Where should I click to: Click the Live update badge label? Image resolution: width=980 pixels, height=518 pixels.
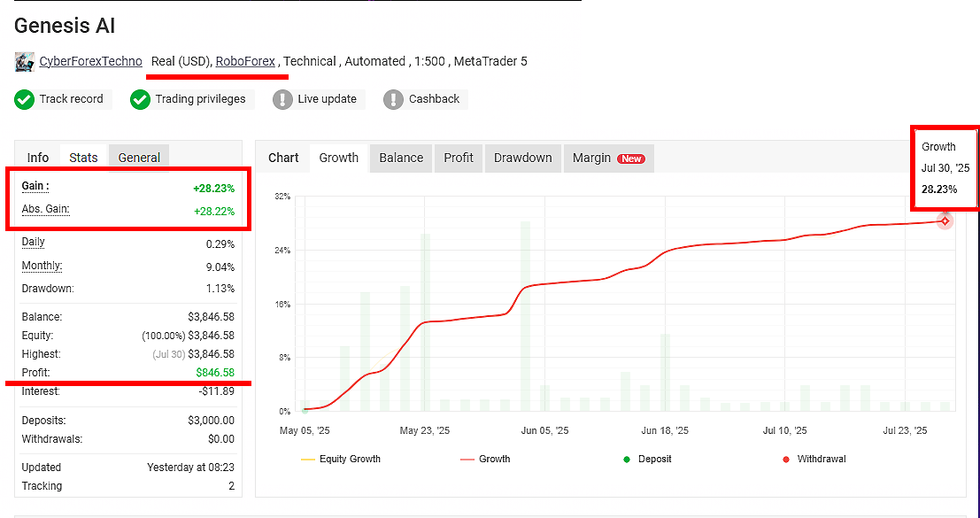[327, 98]
